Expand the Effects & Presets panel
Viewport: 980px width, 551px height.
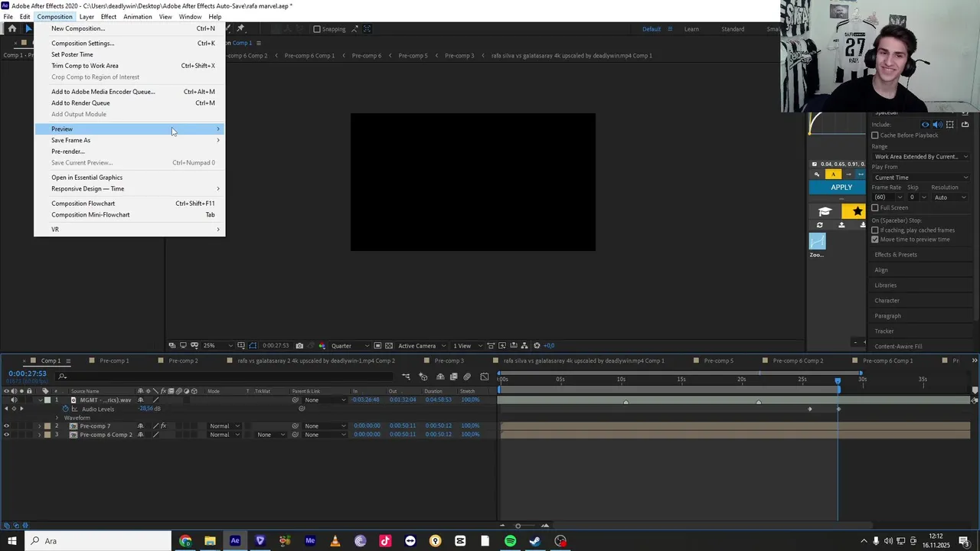895,255
